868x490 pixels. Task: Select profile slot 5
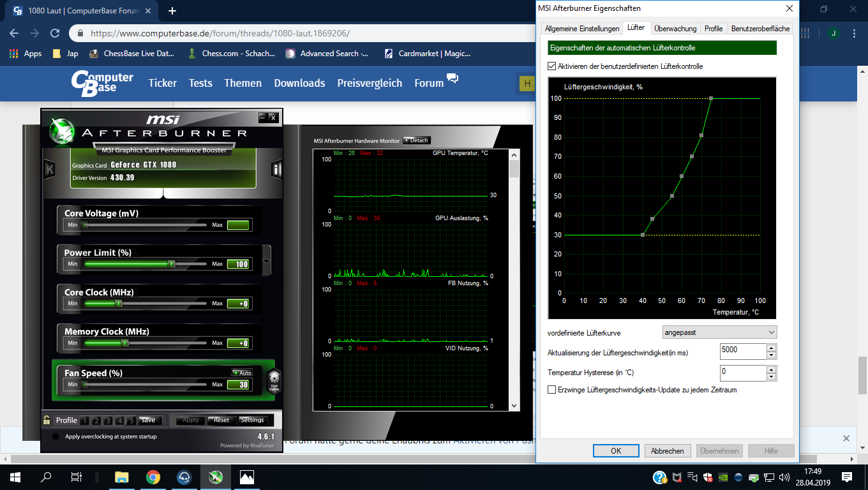(x=131, y=420)
